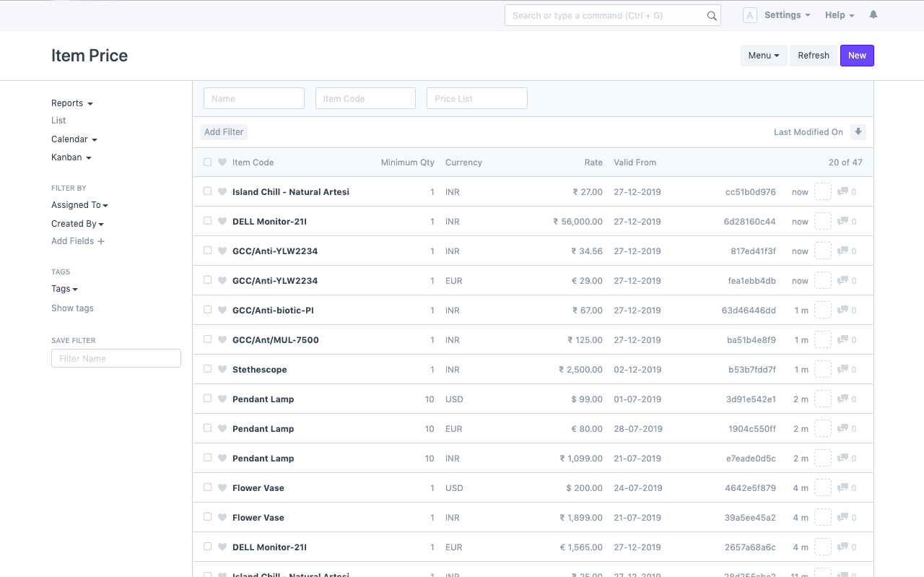
Task: Toggle sort direction arrow button
Action: (x=858, y=132)
